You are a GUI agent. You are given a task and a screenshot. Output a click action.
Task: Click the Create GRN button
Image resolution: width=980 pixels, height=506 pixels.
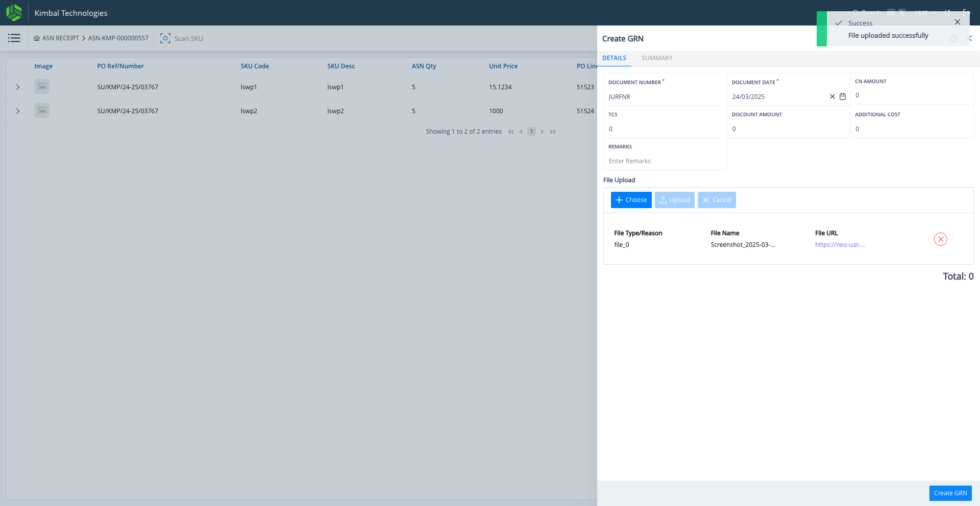950,493
